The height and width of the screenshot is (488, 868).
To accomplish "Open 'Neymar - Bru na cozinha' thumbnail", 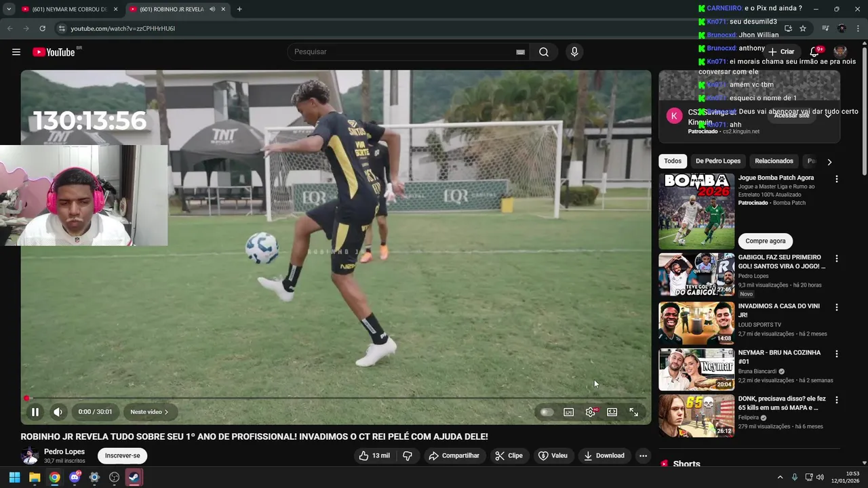I will 696,369.
